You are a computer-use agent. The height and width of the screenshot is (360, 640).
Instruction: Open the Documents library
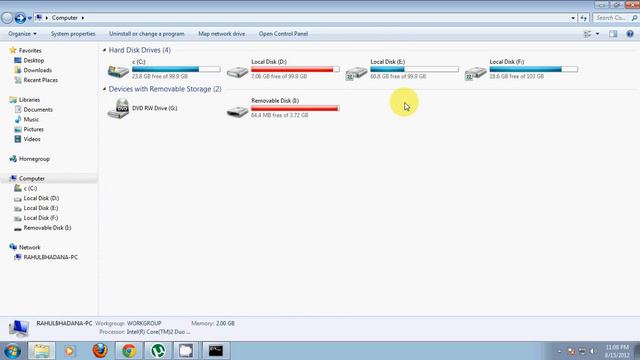[38, 109]
